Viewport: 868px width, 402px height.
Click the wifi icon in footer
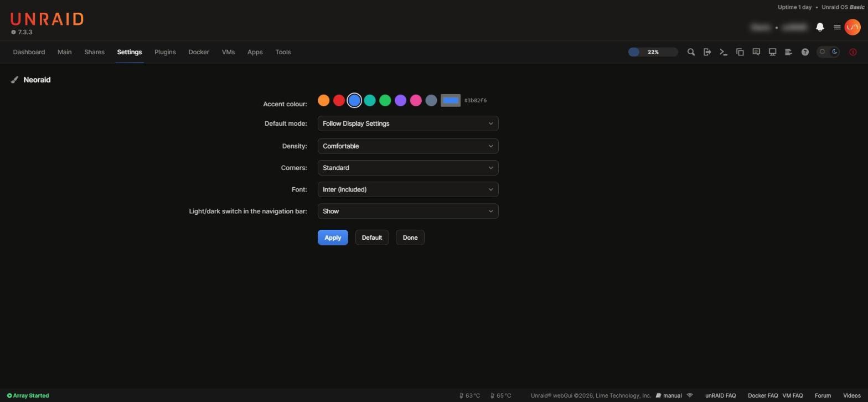pos(690,396)
